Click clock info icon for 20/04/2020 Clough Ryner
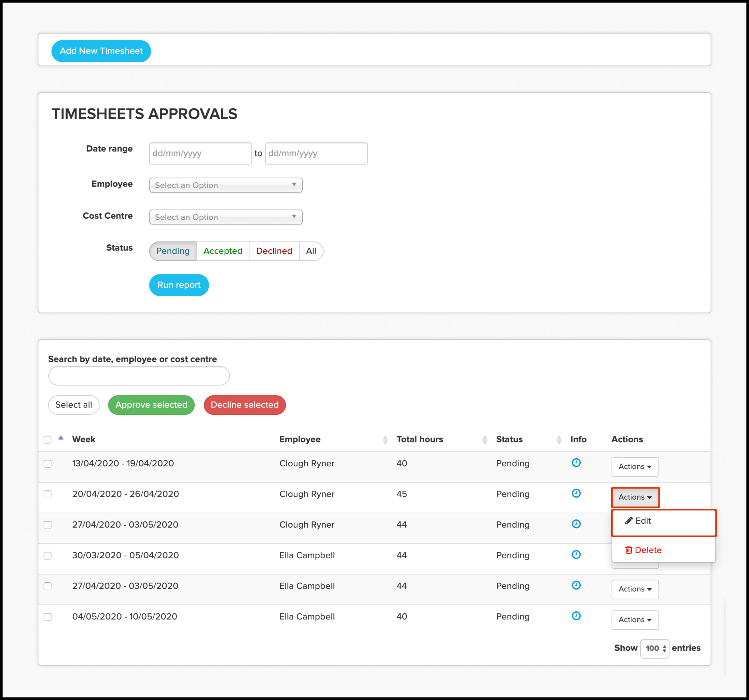The width and height of the screenshot is (749, 700). [576, 493]
